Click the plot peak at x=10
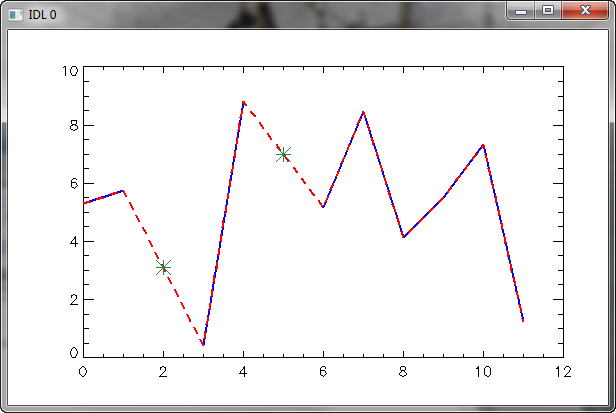Viewport: 616px width, 413px height. click(x=483, y=146)
